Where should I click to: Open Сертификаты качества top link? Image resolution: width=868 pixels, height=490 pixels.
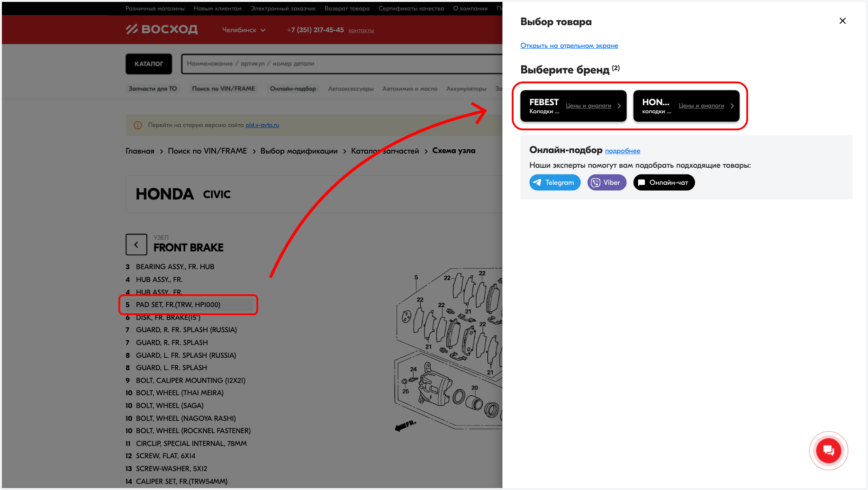coord(411,9)
